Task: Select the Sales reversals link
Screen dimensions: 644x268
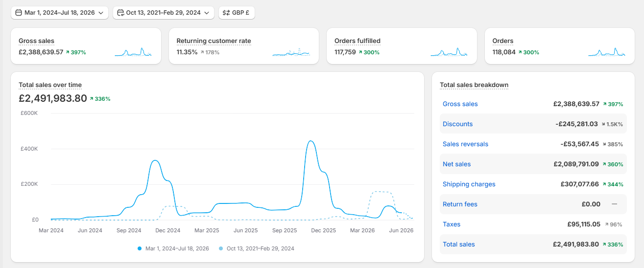Action: pos(465,144)
